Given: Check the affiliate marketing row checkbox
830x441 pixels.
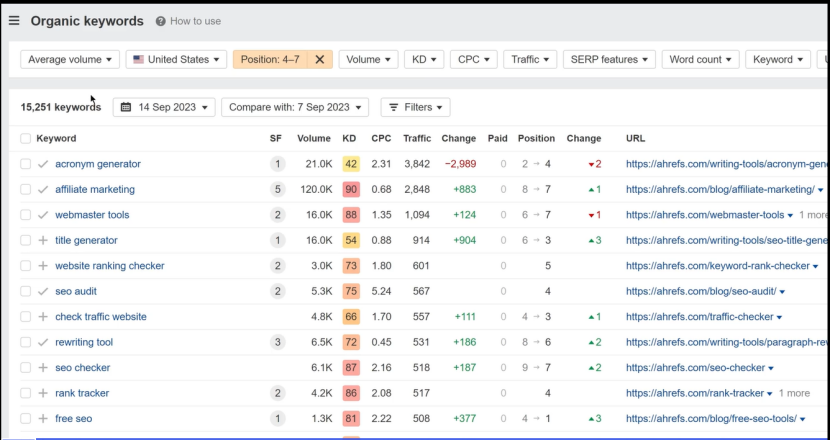Looking at the screenshot, I should click(25, 190).
